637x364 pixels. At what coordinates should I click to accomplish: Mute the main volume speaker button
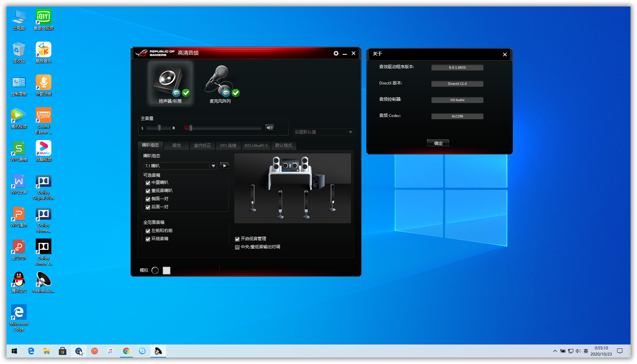point(270,128)
